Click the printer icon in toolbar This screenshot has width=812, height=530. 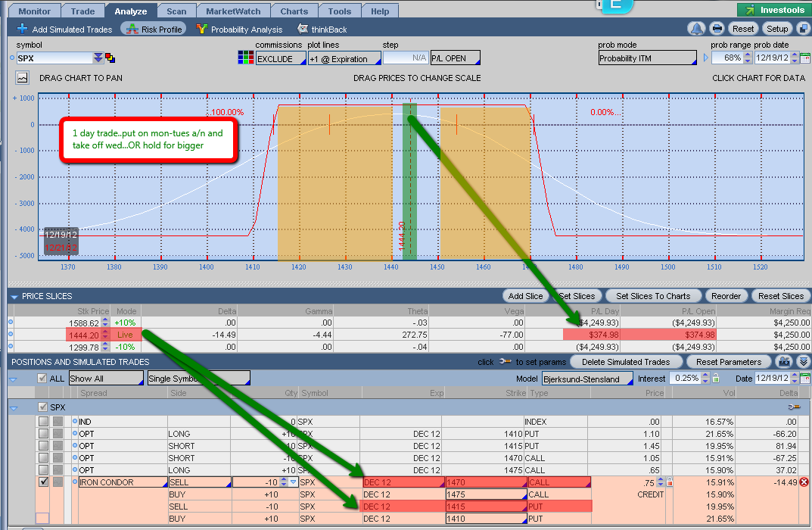point(717,29)
